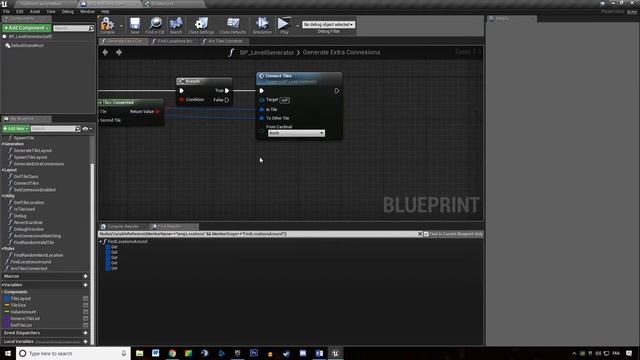640x360 pixels.
Task: Open Chrome from the taskbar
Action: point(172,353)
